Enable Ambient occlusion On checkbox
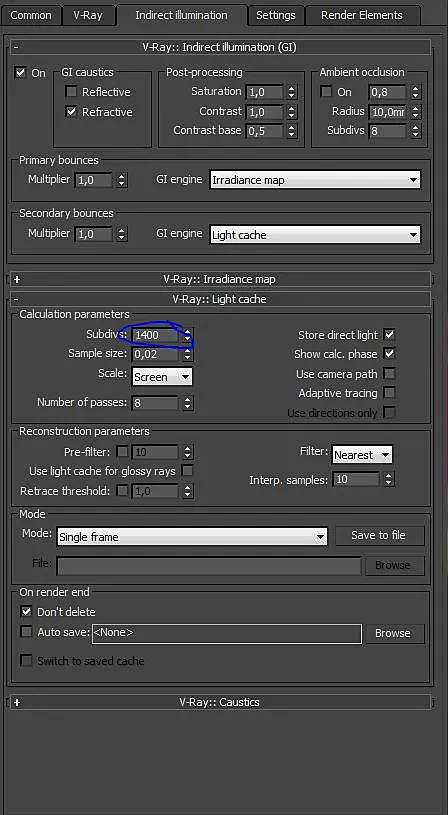The width and height of the screenshot is (448, 815). pyautogui.click(x=326, y=92)
